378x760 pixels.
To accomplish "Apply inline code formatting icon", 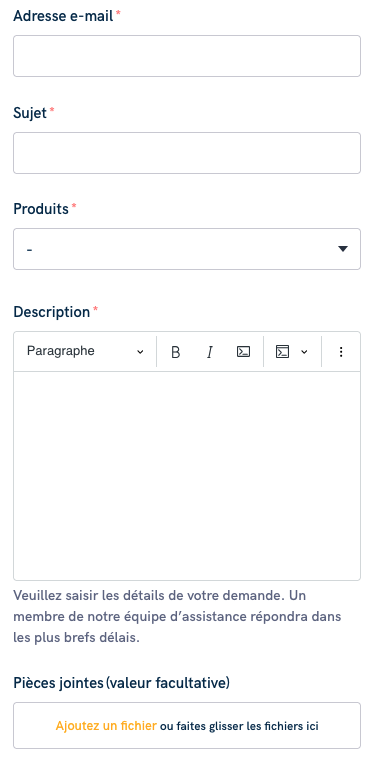I will click(x=243, y=351).
